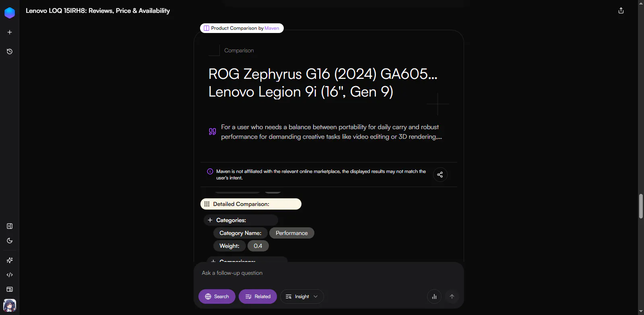Viewport: 644px width, 315px height.
Task: Open the sparkles AI icon in sidebar
Action: coord(10,260)
